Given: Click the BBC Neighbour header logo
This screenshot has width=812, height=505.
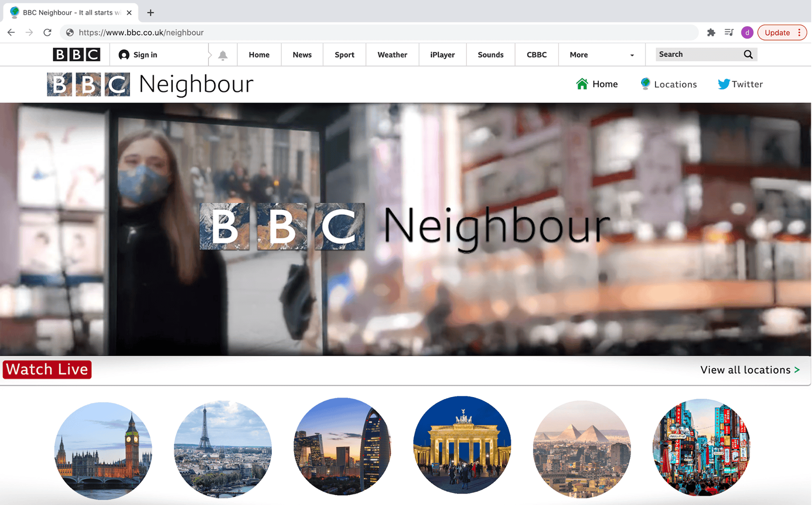Looking at the screenshot, I should [x=150, y=84].
